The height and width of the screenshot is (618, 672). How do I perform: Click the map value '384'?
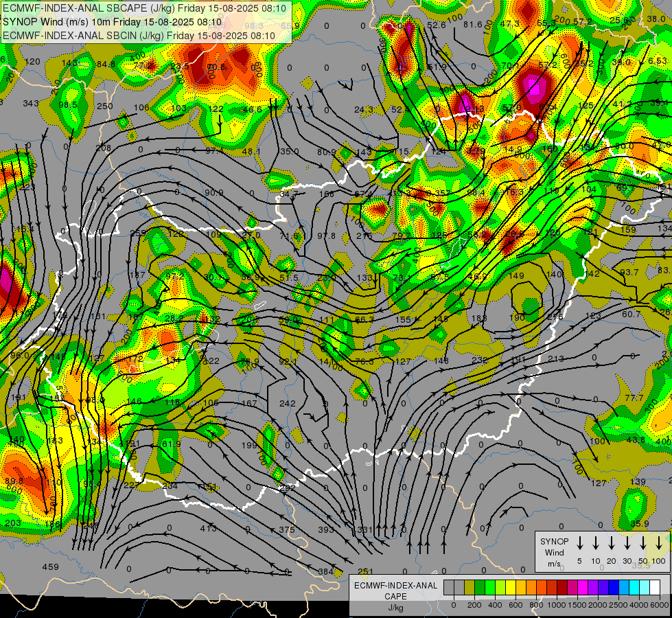point(326,572)
